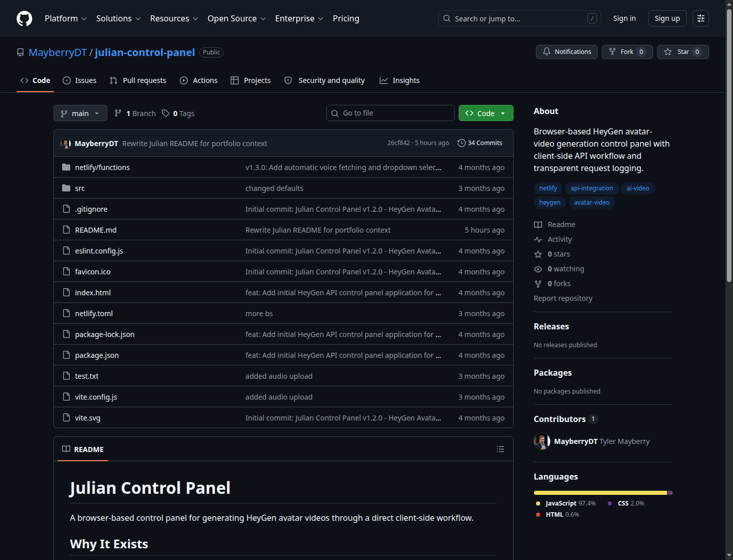733x560 pixels.
Task: Open the MayberryDT owner link
Action: (58, 52)
